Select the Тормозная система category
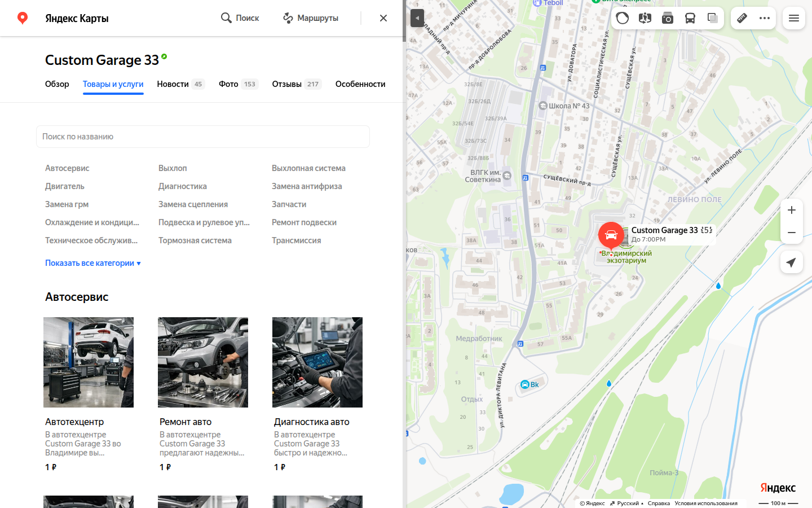812x508 pixels. coord(195,240)
